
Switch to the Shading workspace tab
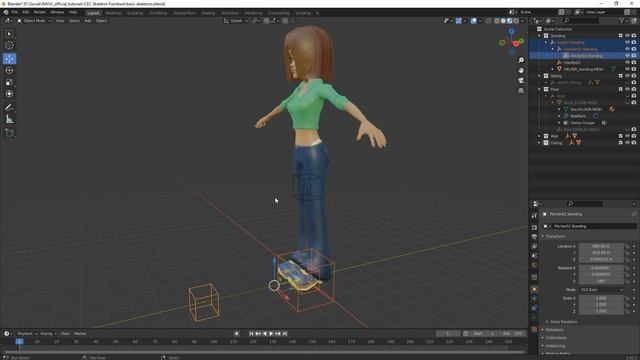point(208,13)
